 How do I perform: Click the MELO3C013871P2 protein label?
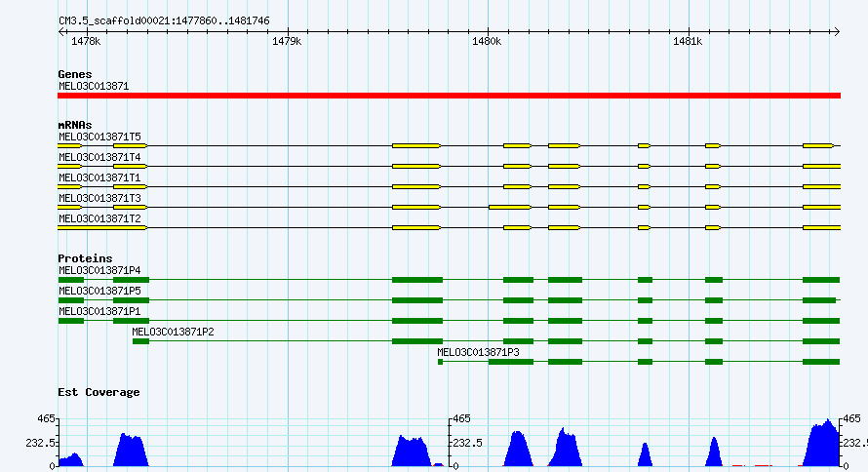pos(173,332)
